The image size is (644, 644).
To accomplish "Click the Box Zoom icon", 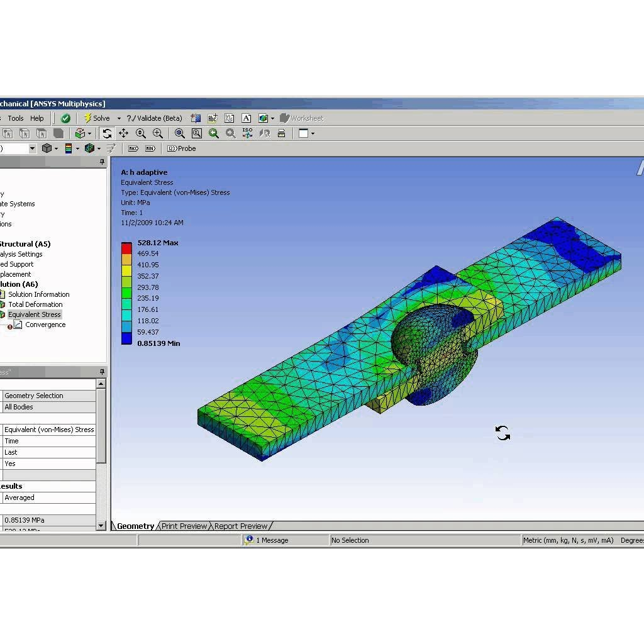I will pos(157,133).
